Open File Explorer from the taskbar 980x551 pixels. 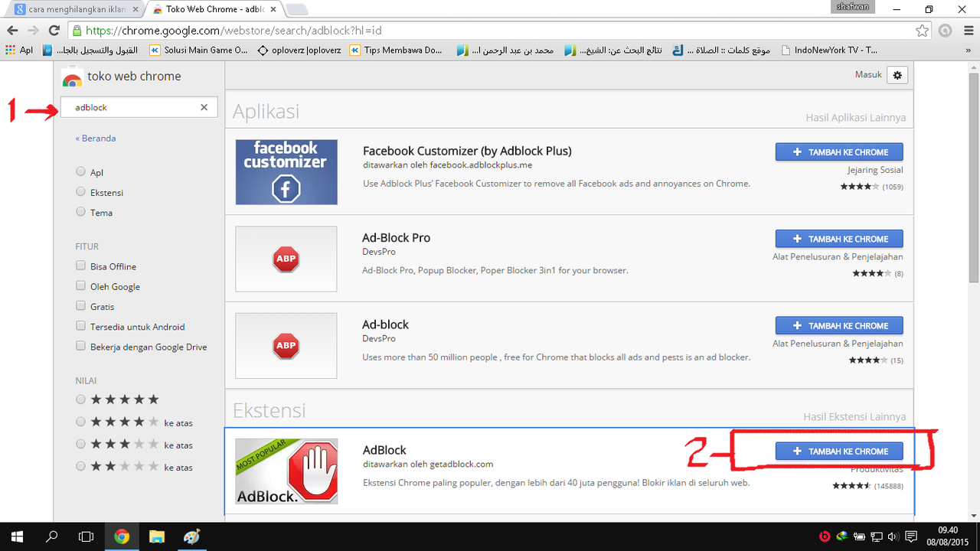(x=156, y=536)
